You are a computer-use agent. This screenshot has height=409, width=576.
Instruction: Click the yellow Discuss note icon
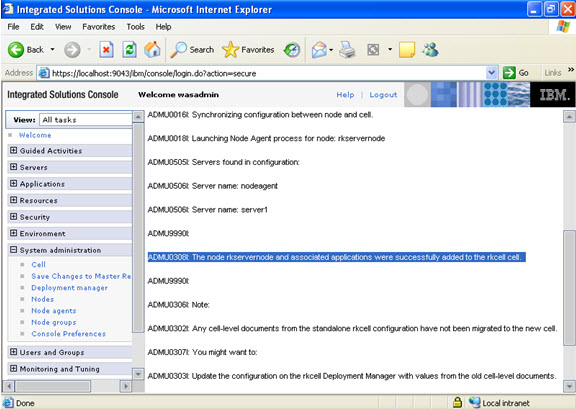coord(407,50)
